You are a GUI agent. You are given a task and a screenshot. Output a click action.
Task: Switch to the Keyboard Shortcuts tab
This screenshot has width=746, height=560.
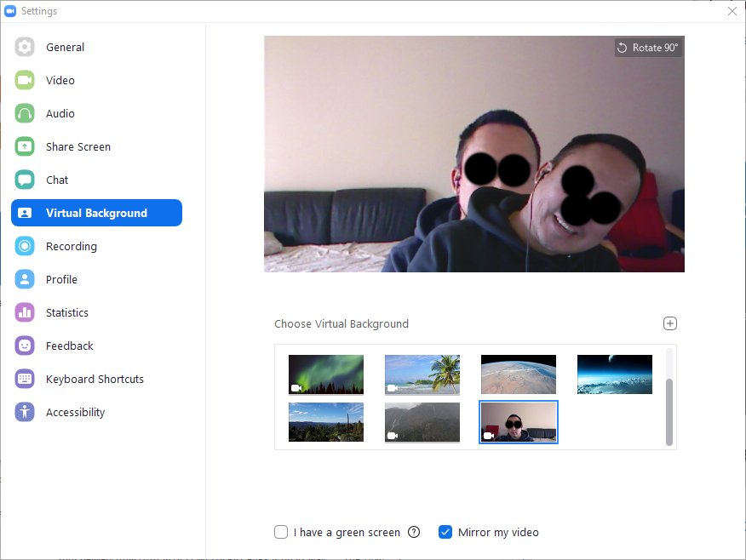coord(95,380)
